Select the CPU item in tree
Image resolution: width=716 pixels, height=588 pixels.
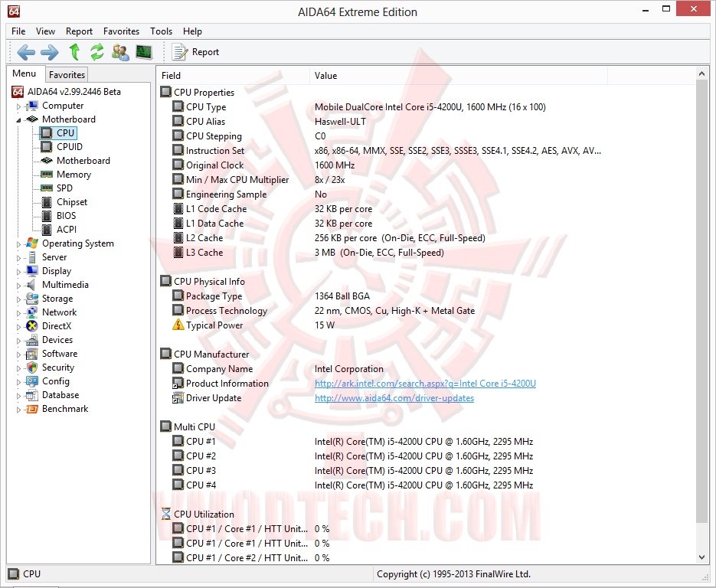58,133
